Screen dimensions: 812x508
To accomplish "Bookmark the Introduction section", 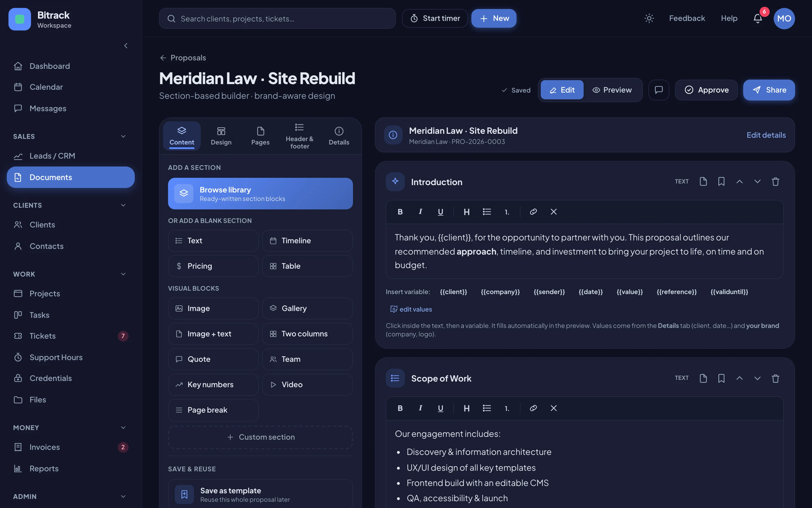I will pos(721,182).
